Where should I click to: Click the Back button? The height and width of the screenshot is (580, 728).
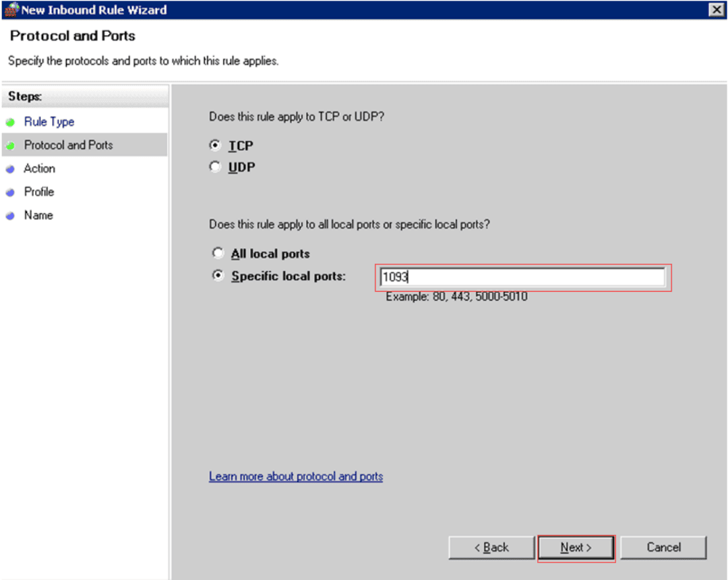tap(491, 547)
